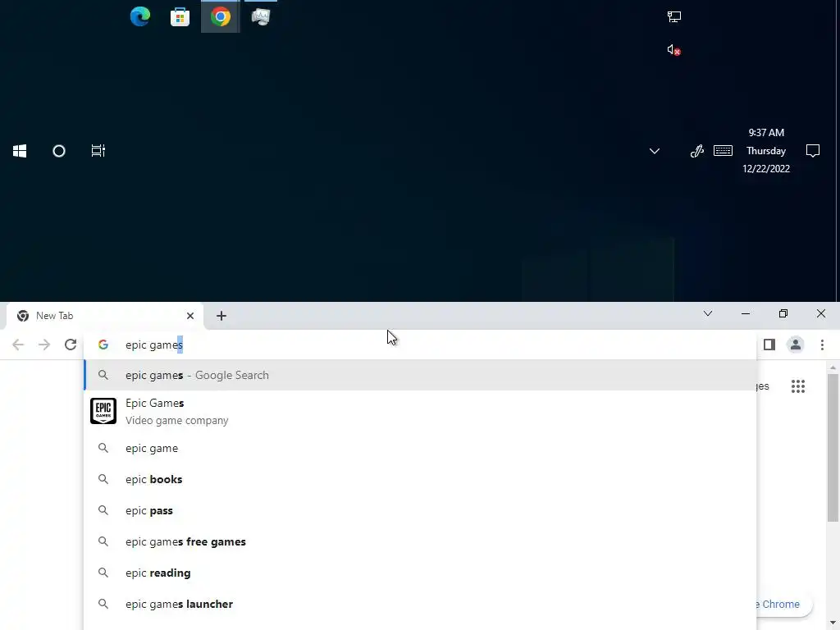Go back in Chrome
This screenshot has width=840, height=630.
[18, 345]
